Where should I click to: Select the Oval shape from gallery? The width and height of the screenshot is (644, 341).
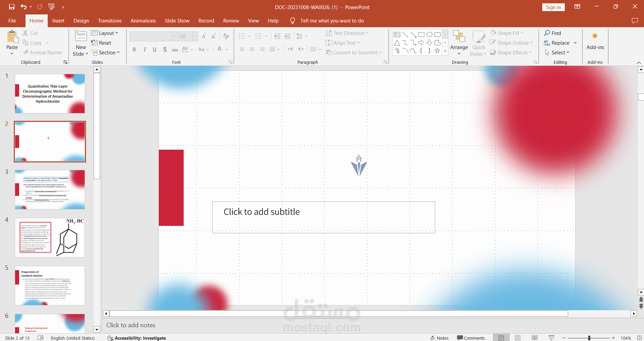(x=429, y=35)
